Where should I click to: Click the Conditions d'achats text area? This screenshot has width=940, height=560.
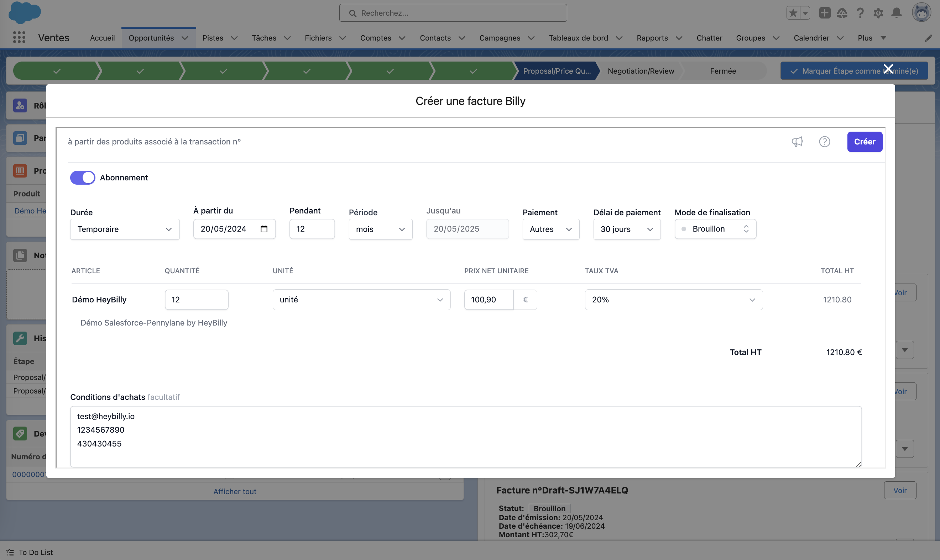point(466,437)
